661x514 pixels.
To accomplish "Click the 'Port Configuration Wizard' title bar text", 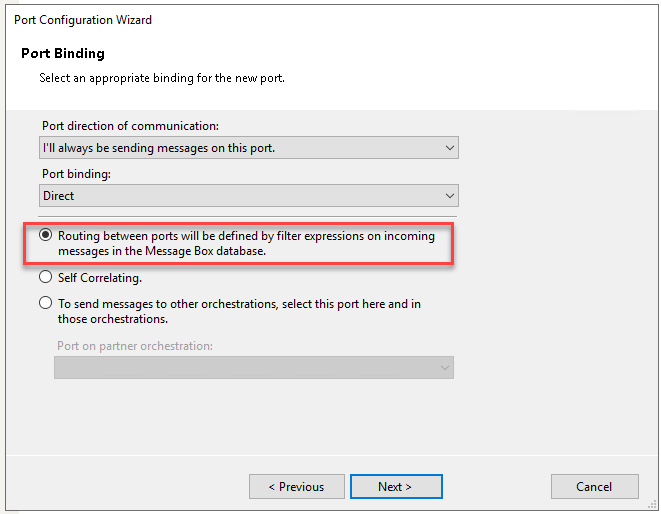I will coord(83,20).
